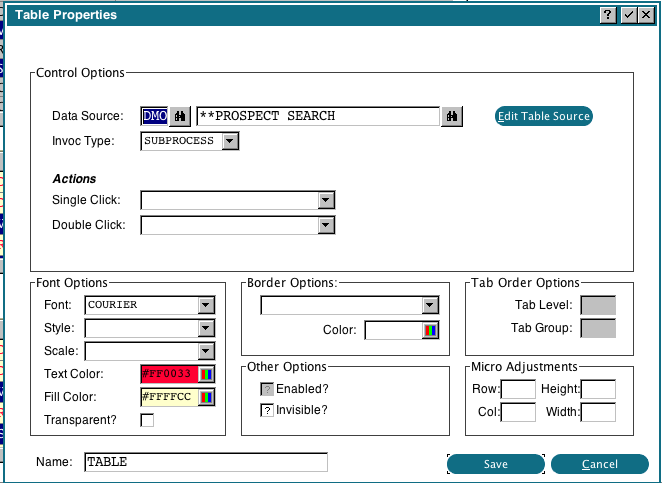
Task: Expand the Invoc Type SUBPROCESS dropdown
Action: click(x=230, y=142)
